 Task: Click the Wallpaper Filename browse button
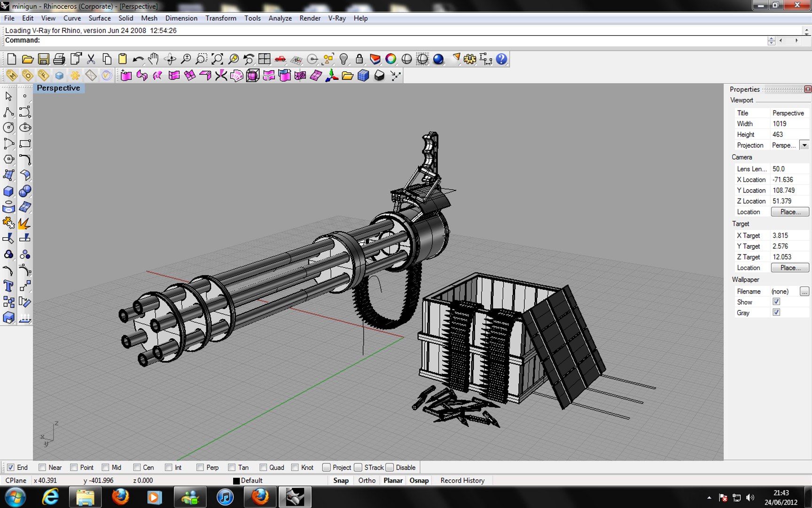(804, 292)
